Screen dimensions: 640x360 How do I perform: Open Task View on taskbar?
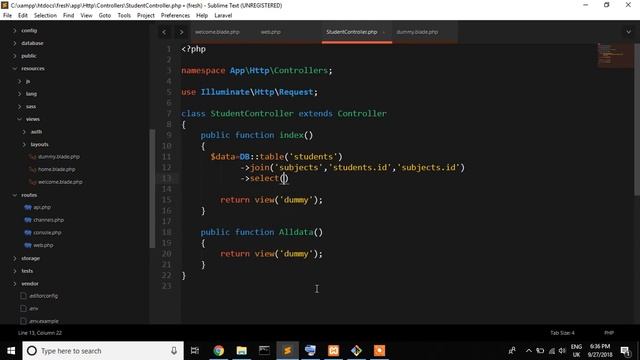(x=195, y=351)
